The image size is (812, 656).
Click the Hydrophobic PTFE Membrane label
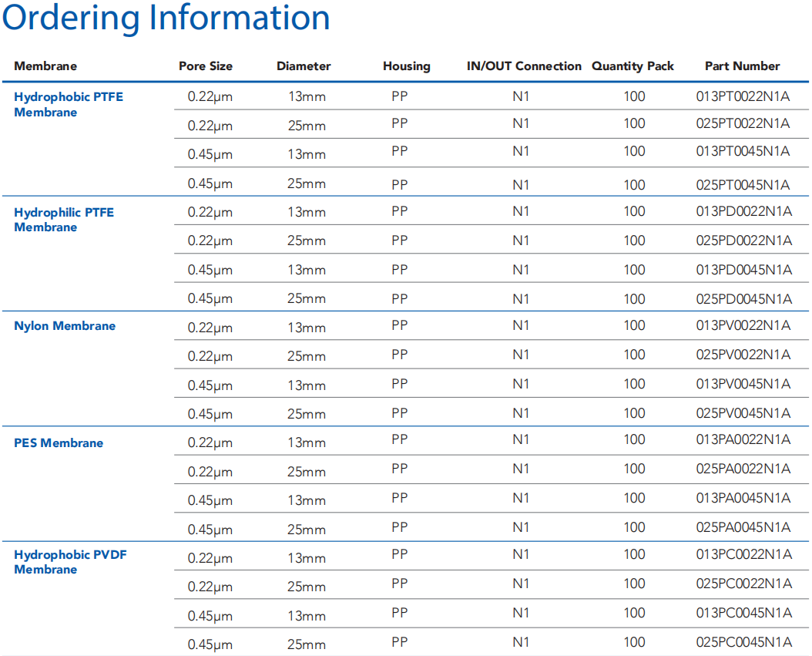click(x=69, y=105)
